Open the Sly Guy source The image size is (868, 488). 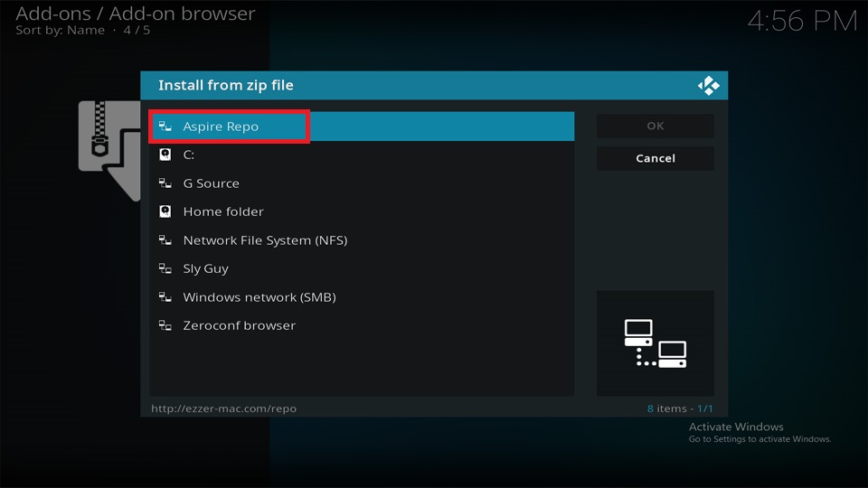tap(362, 268)
